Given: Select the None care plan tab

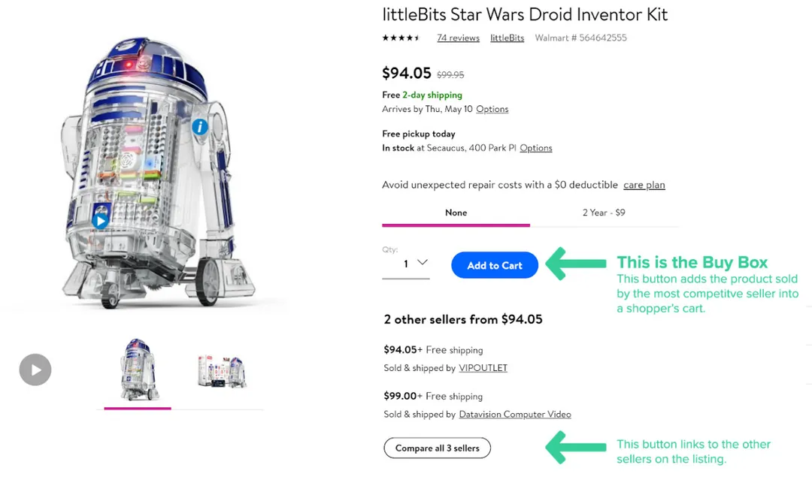Looking at the screenshot, I should pyautogui.click(x=456, y=213).
